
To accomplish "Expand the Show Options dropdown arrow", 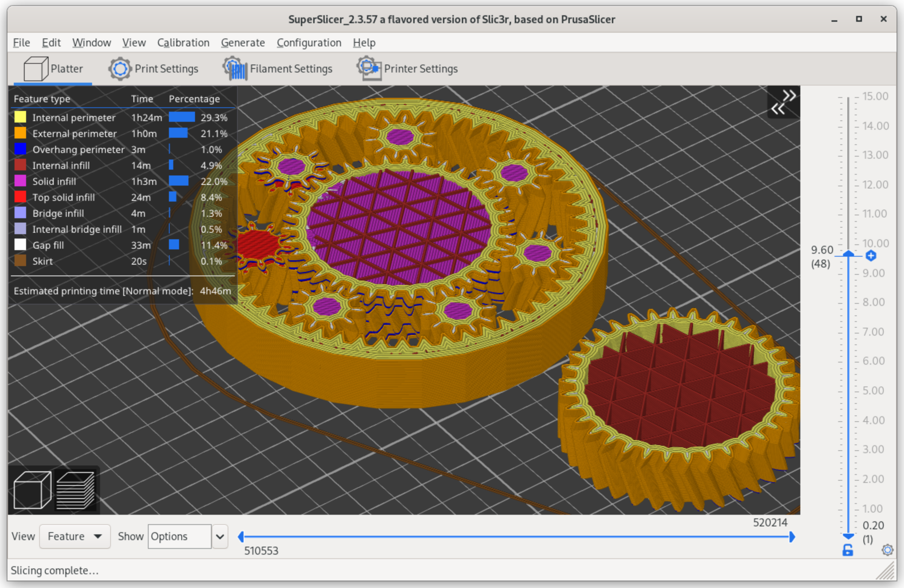I will [x=220, y=536].
